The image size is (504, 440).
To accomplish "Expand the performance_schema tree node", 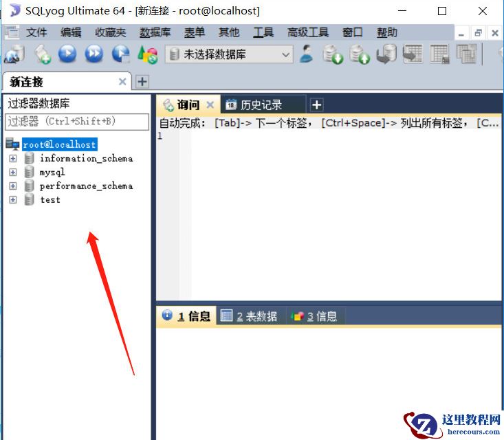I will tap(12, 186).
